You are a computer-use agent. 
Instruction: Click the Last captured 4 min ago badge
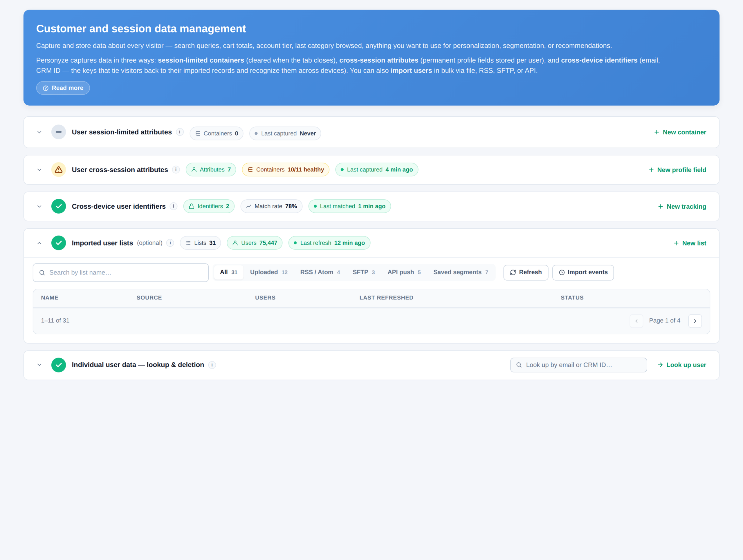(376, 169)
